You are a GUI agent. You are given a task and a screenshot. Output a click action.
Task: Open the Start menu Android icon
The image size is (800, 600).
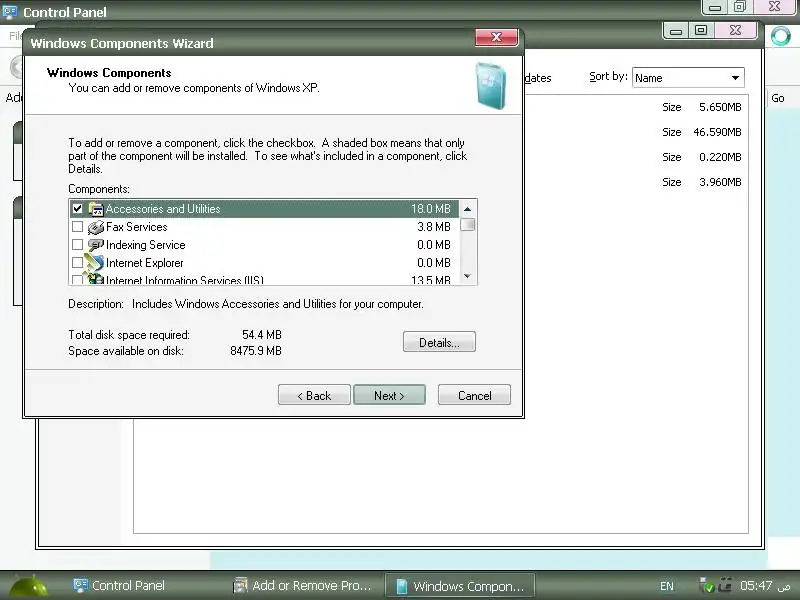(x=29, y=586)
